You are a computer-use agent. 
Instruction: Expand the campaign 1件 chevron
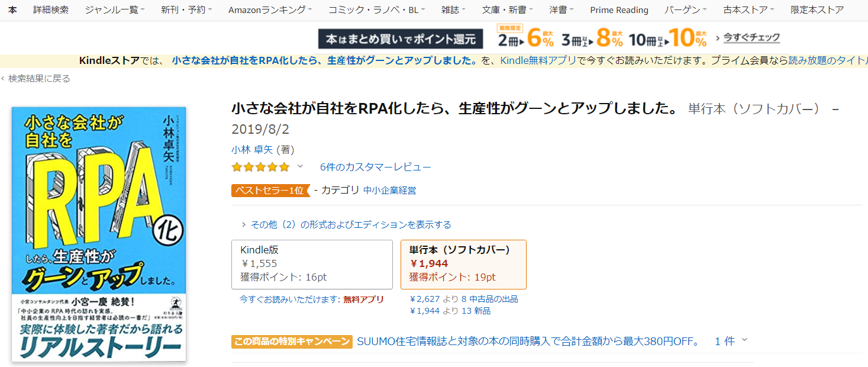pos(744,340)
